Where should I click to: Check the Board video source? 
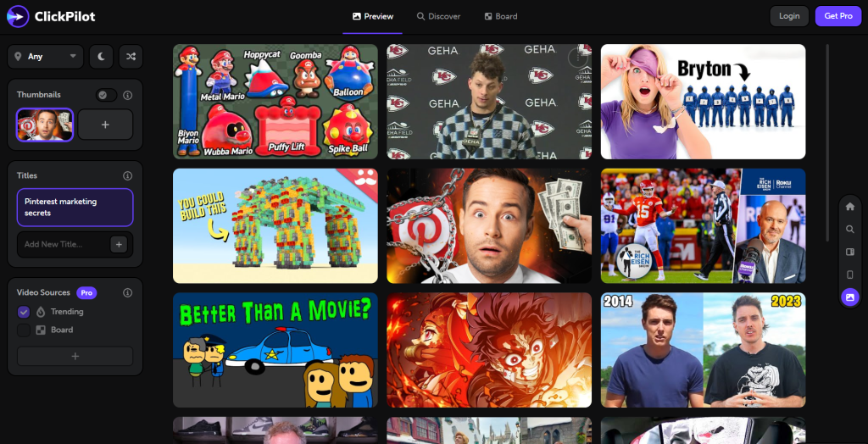tap(23, 330)
